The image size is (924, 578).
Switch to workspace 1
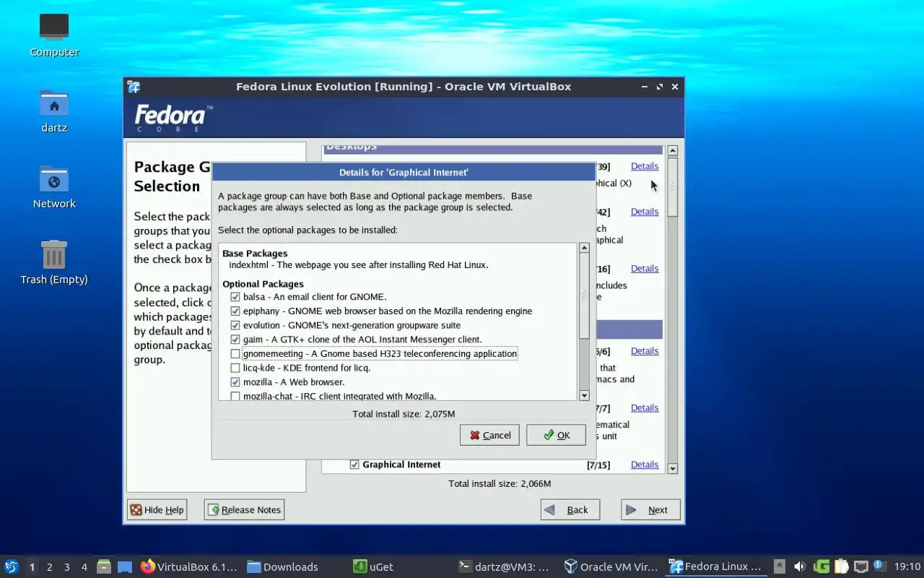click(x=32, y=567)
